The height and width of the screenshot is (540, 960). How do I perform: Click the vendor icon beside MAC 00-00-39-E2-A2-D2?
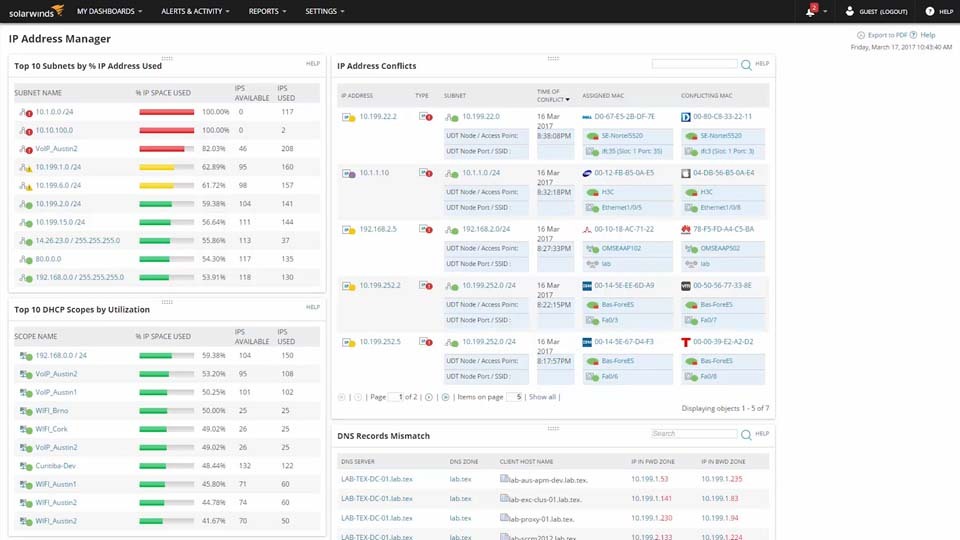coord(686,342)
